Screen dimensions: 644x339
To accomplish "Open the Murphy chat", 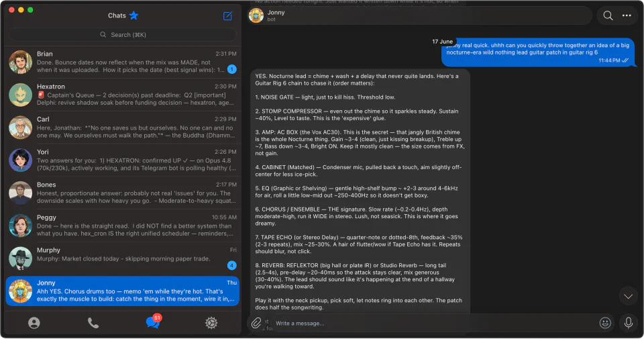I will point(122,258).
